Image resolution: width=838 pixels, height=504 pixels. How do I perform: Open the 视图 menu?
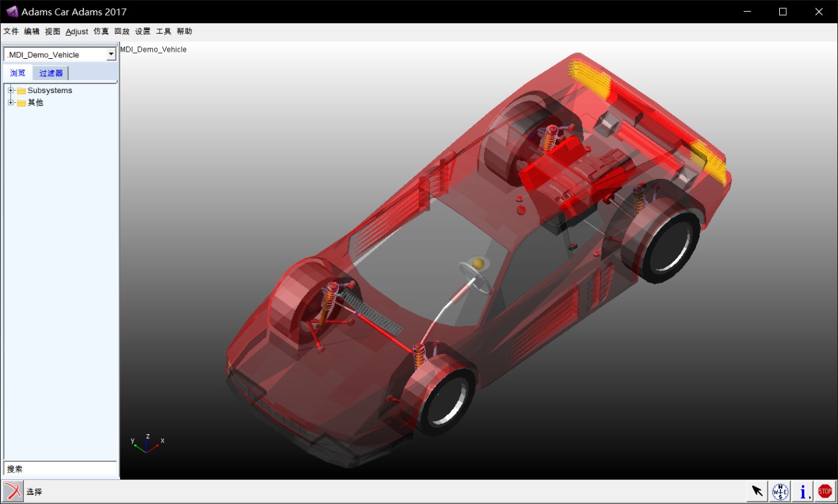pyautogui.click(x=52, y=31)
